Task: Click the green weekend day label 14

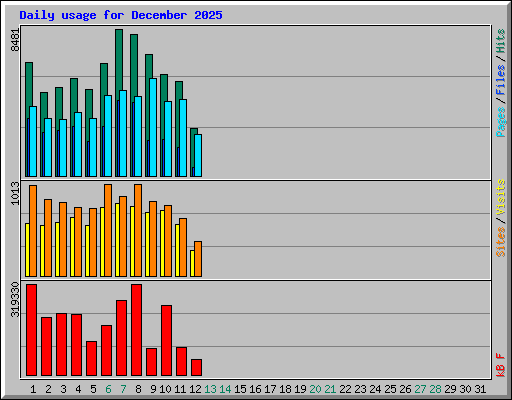Action: [225, 389]
